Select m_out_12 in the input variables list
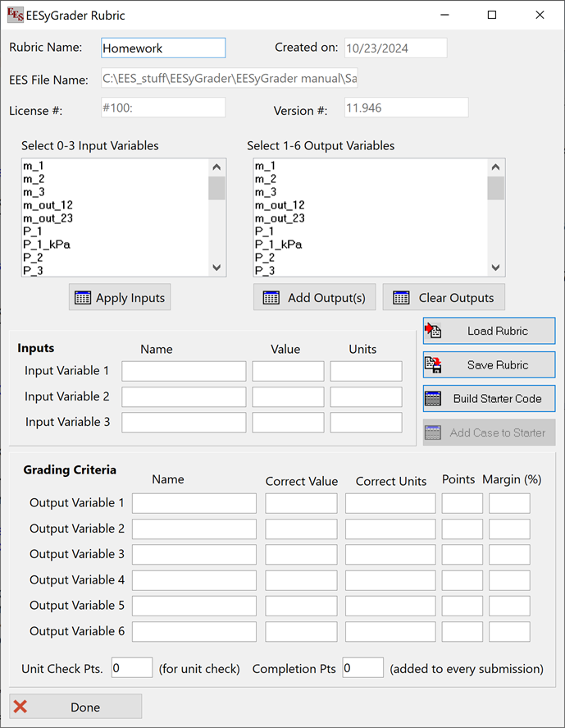Screen dimensions: 565x728 (x=48, y=205)
